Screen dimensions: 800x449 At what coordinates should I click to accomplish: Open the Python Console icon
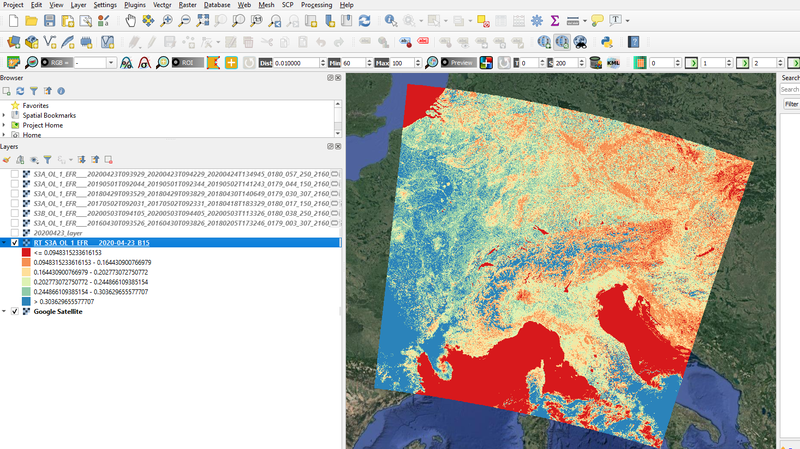[607, 42]
